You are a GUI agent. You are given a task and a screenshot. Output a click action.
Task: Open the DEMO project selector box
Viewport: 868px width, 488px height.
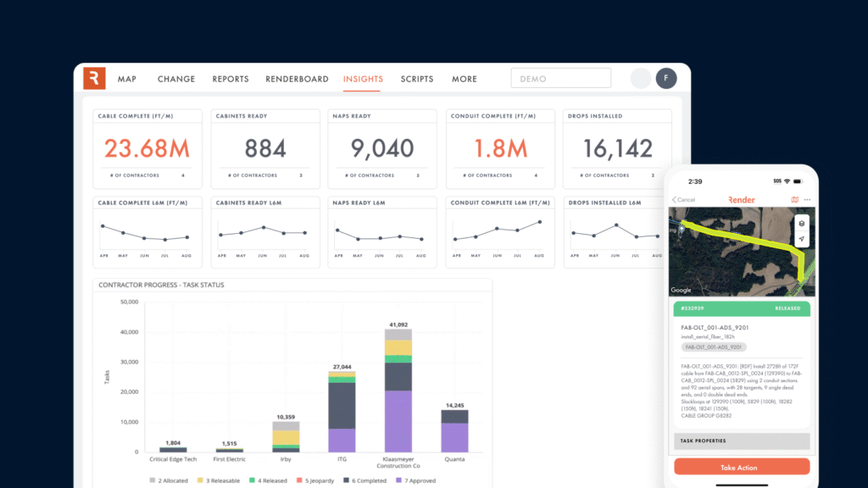tap(560, 79)
